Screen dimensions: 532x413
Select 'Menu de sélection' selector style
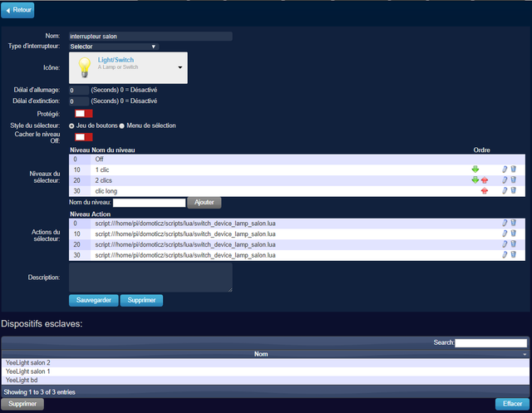122,125
